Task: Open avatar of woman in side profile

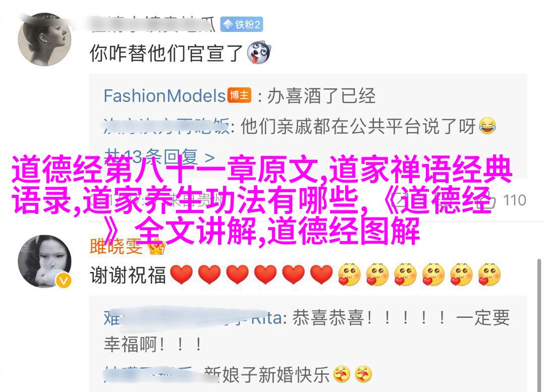Action: 44,39
